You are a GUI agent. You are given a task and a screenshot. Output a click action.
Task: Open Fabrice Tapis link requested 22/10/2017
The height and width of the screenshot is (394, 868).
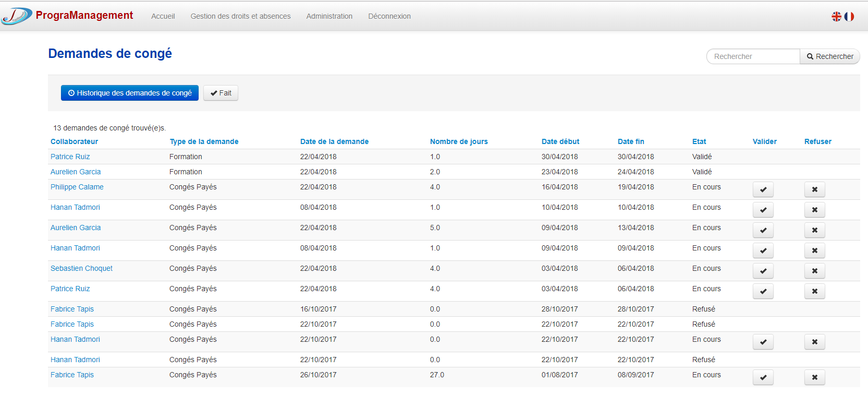click(72, 324)
